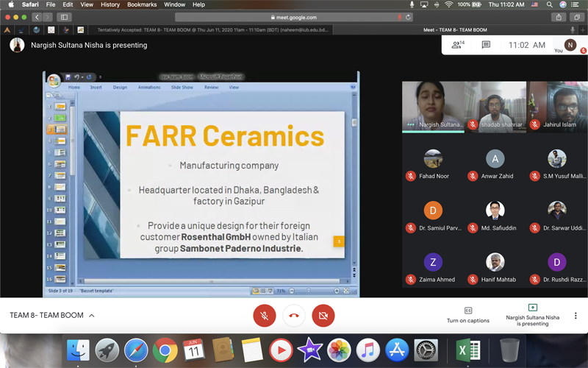Open Notification Center list icon
This screenshot has width=588, height=368.
pos(575,4)
